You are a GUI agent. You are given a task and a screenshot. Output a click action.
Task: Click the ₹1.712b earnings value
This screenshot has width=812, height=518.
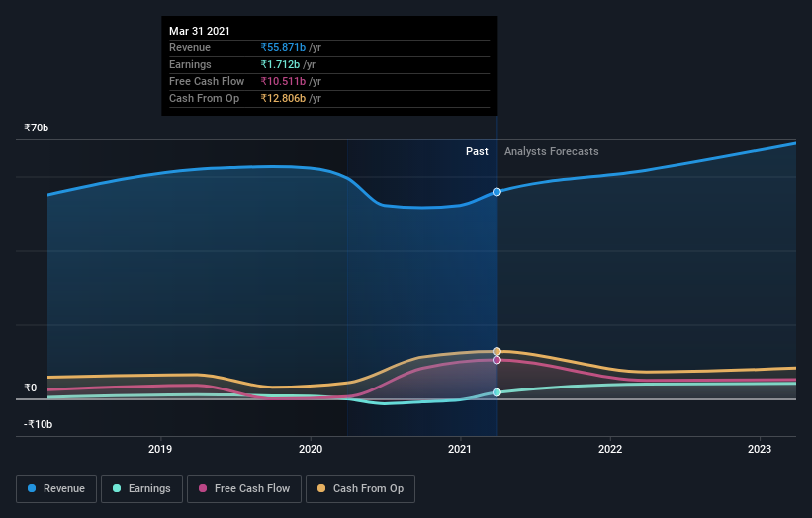click(280, 64)
